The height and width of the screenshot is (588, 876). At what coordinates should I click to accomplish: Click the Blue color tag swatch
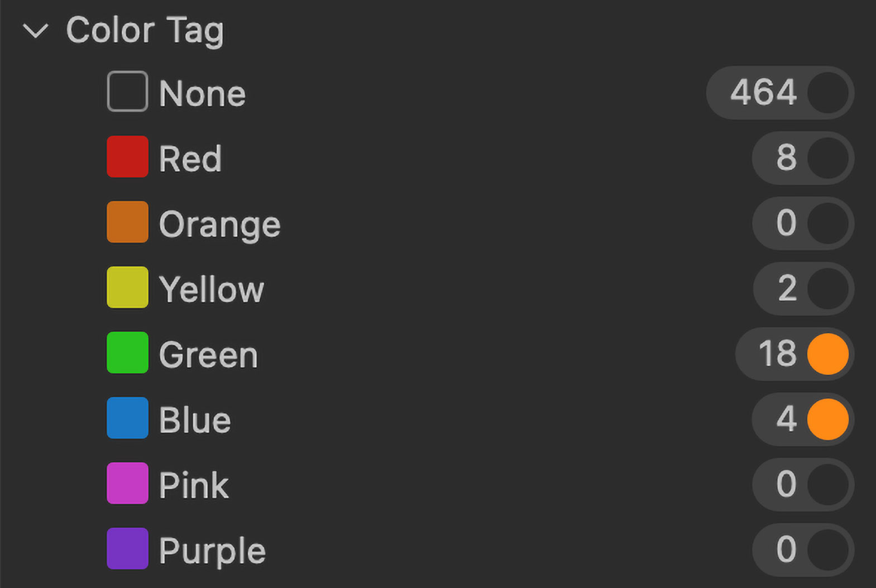127,418
